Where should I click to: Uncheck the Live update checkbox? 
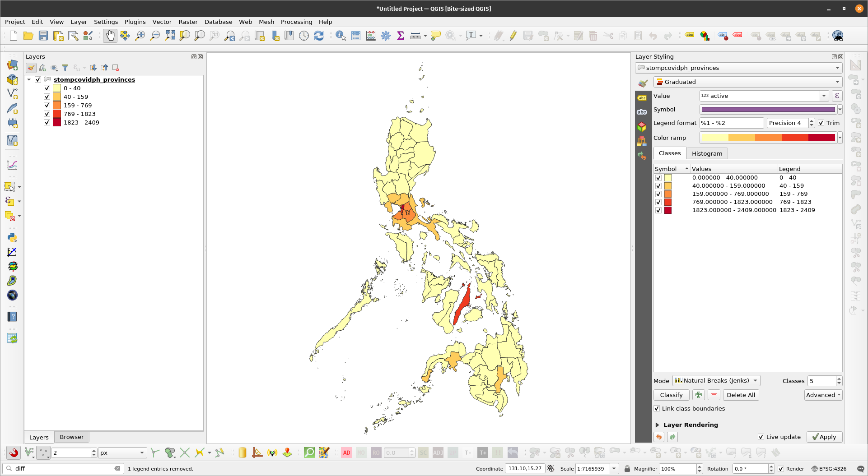tap(761, 437)
